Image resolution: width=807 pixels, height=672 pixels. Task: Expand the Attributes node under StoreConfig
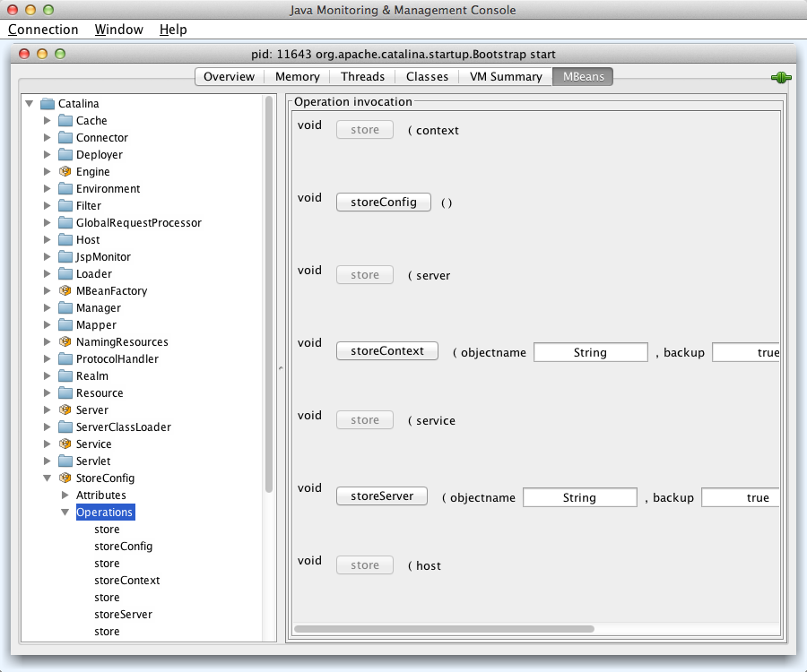(65, 495)
